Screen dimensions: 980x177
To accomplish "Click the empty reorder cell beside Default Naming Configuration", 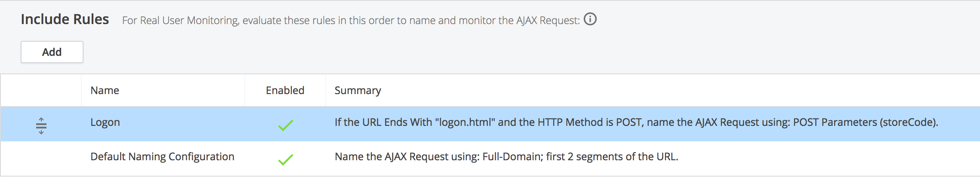I will pyautogui.click(x=41, y=159).
